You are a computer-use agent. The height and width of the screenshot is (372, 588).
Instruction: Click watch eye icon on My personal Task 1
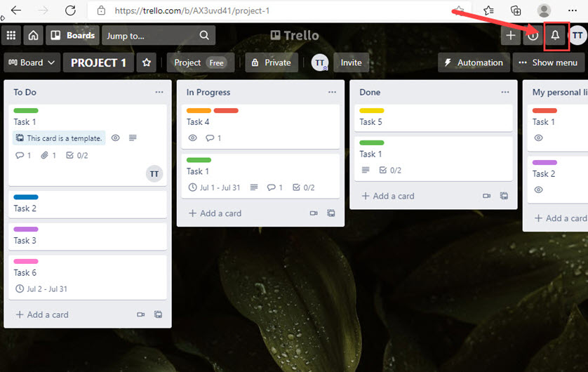tap(538, 138)
